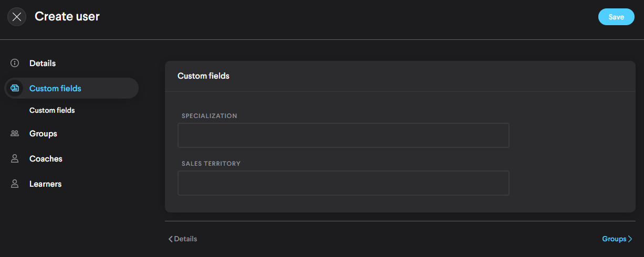Click the Details info circle icon
This screenshot has height=257, width=644.
click(x=15, y=63)
